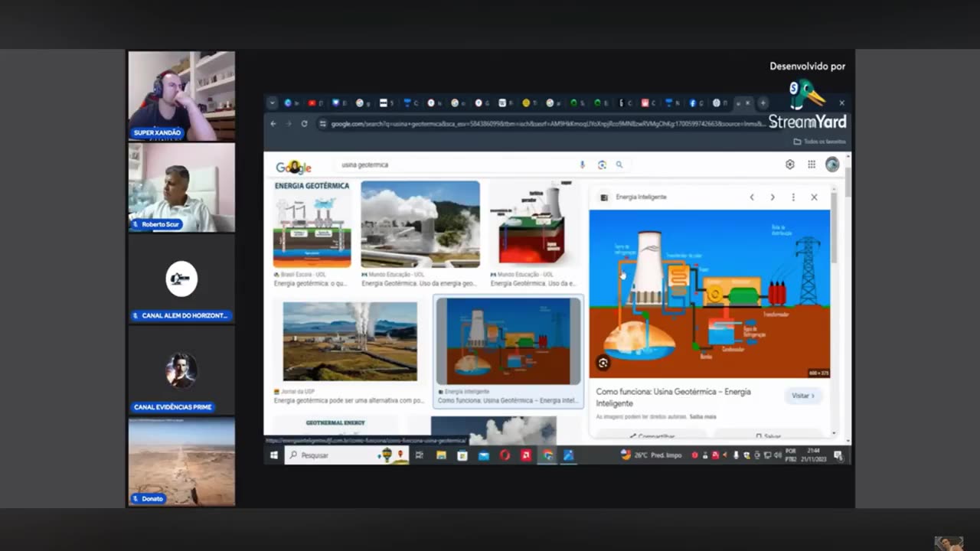Open the preview panel three-dot menu
Viewport: 980px width, 551px height.
(793, 197)
